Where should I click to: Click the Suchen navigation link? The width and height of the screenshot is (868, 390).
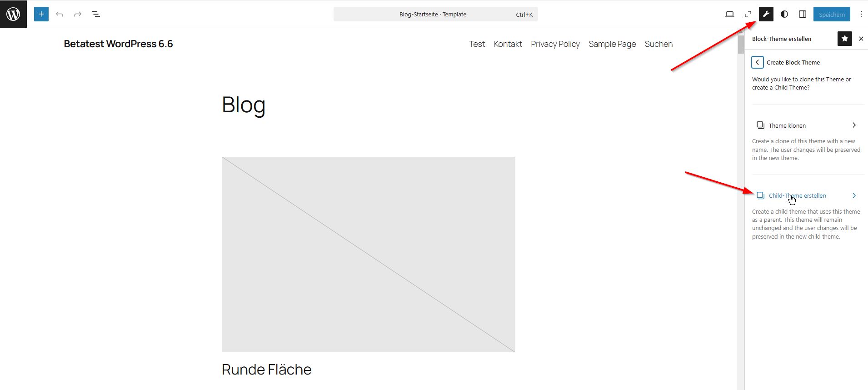pyautogui.click(x=658, y=44)
